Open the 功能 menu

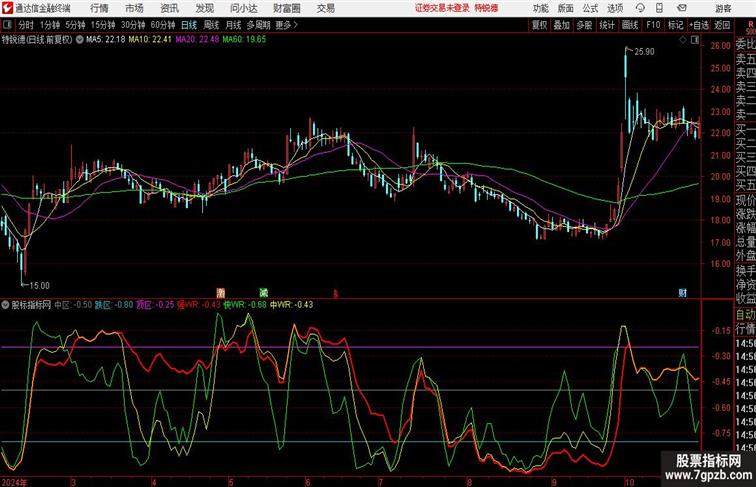pyautogui.click(x=540, y=8)
